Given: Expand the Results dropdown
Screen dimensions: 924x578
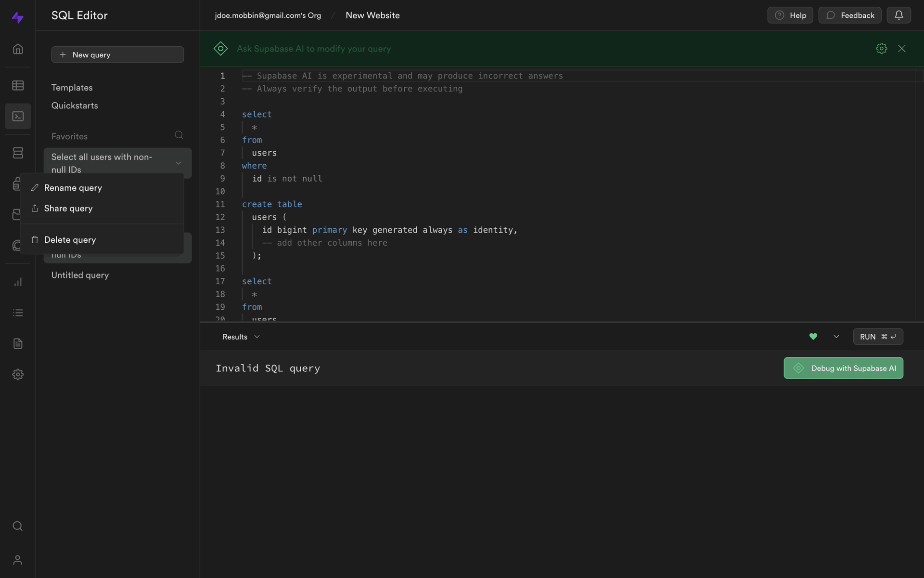Looking at the screenshot, I should (241, 337).
